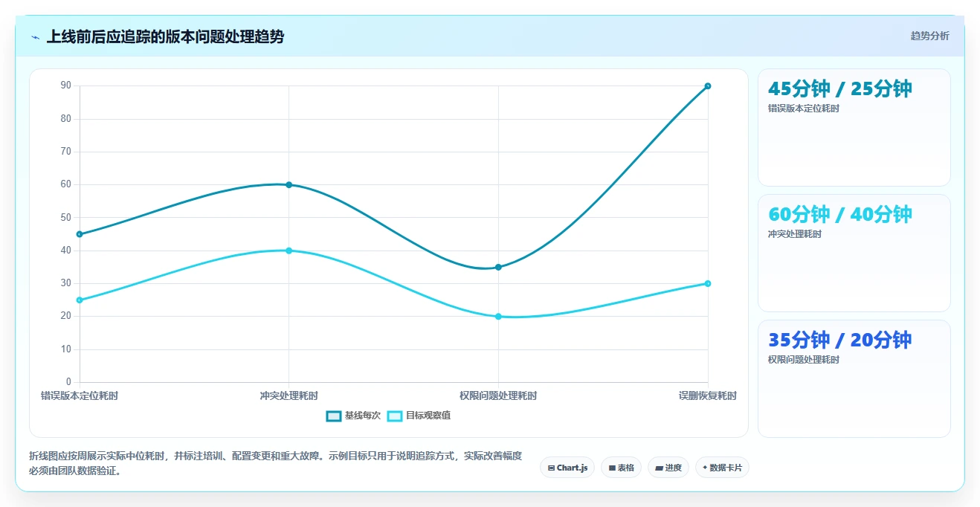This screenshot has width=980, height=507.
Task: Click the 冲突处理耗时 axis label
Action: coord(288,395)
